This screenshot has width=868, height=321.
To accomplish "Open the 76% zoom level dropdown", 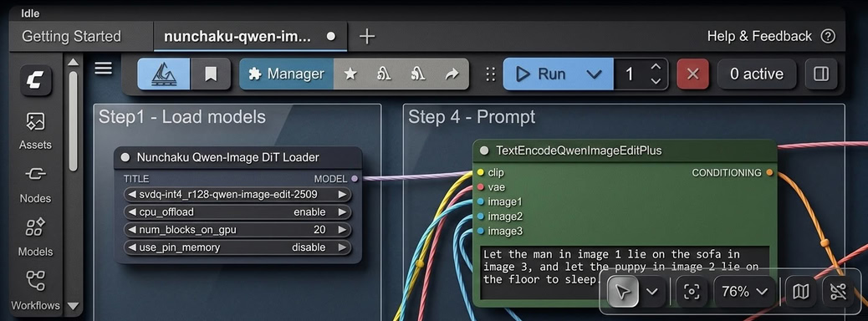I will (745, 291).
